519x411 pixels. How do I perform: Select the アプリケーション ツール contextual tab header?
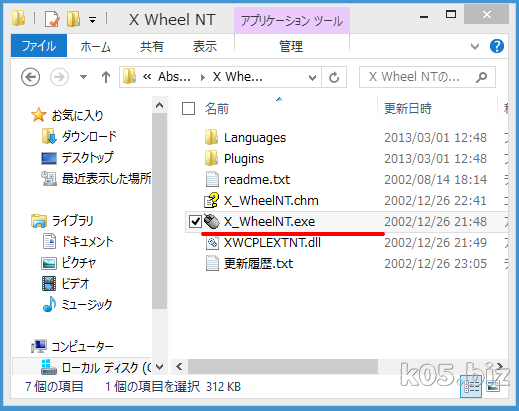[x=292, y=21]
